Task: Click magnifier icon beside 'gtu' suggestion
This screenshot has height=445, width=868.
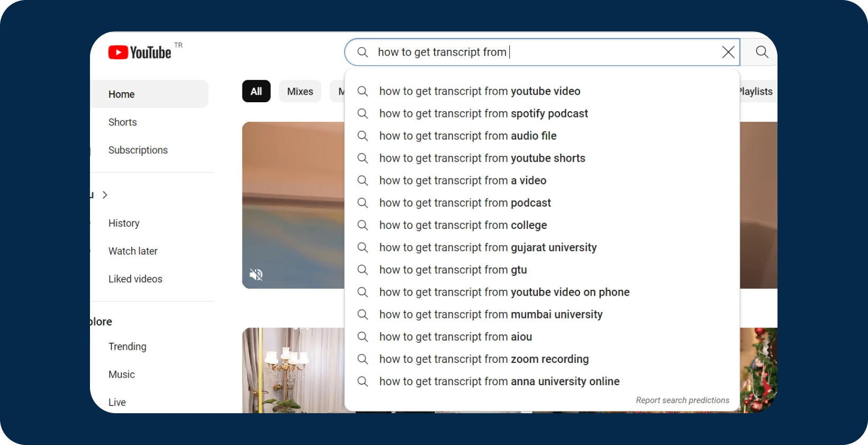Action: tap(363, 270)
